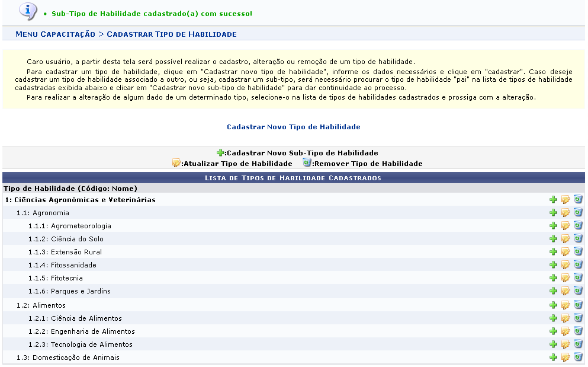This screenshot has width=588, height=367.
Task: Remove the Alimentos skill type
Action: (x=578, y=305)
